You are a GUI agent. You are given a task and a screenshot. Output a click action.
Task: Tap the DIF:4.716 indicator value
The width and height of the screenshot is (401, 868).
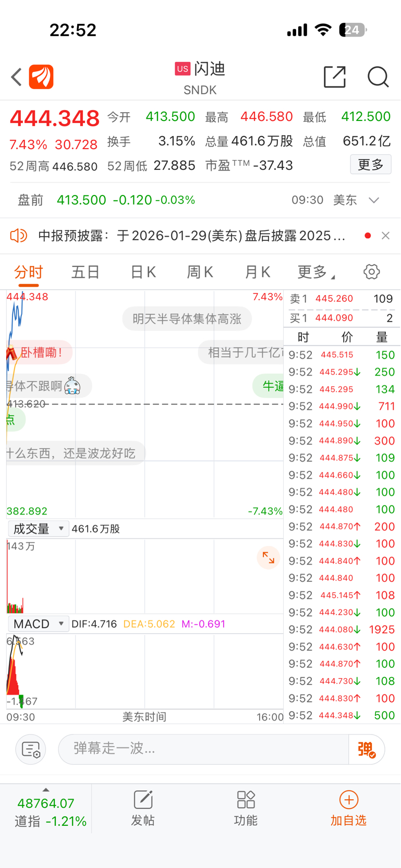tap(94, 624)
